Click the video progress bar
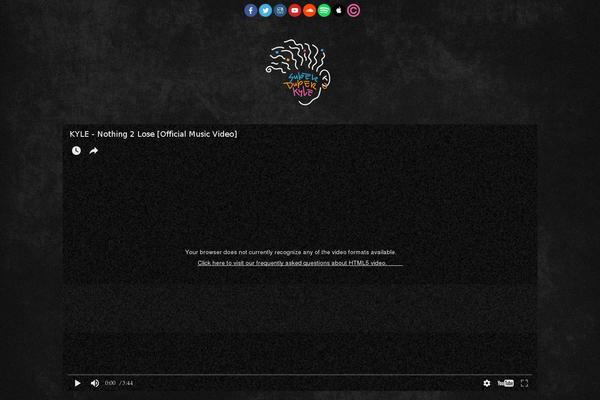Viewport: 600px width, 400px height. 300,374
